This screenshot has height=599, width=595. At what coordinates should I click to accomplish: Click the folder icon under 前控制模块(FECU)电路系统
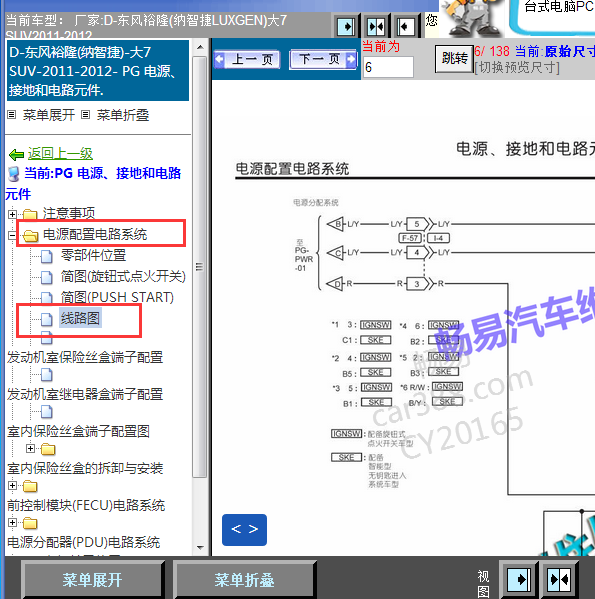pyautogui.click(x=30, y=523)
